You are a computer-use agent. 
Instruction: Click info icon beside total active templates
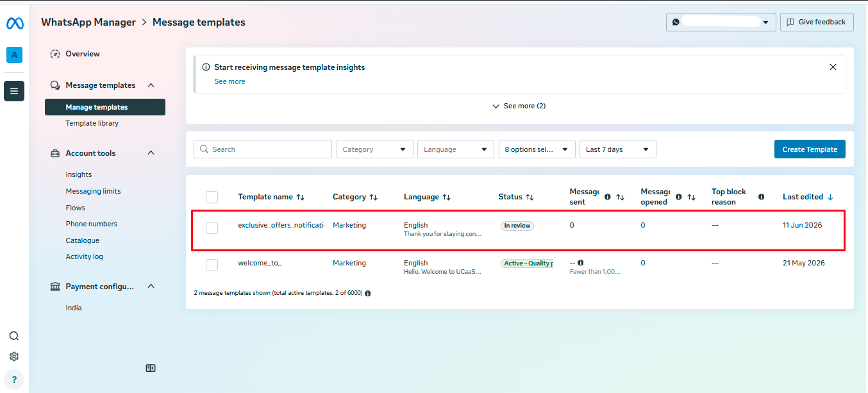(368, 293)
